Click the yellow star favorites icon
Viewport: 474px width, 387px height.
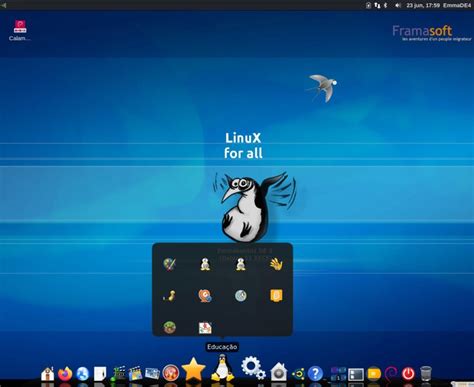(193, 369)
